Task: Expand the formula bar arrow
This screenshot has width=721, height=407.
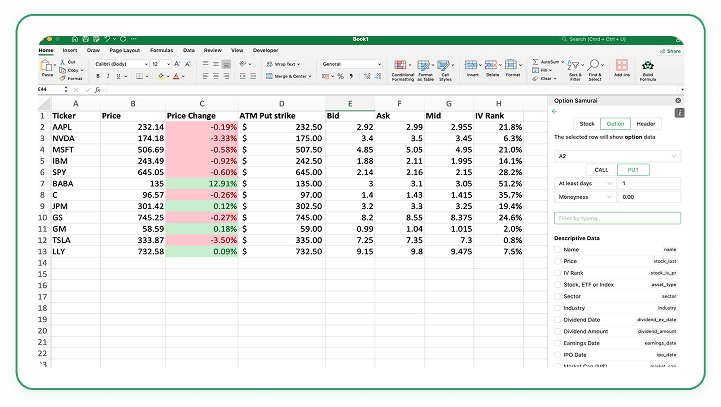Action: point(682,90)
